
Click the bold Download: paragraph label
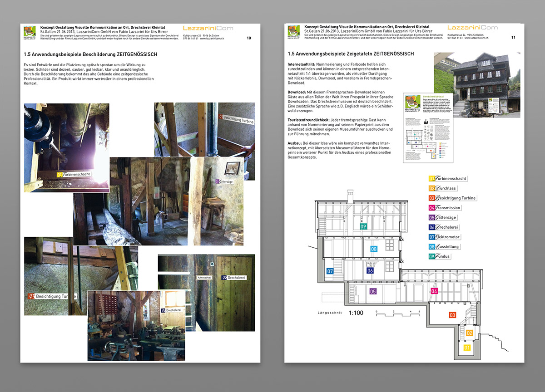click(297, 93)
